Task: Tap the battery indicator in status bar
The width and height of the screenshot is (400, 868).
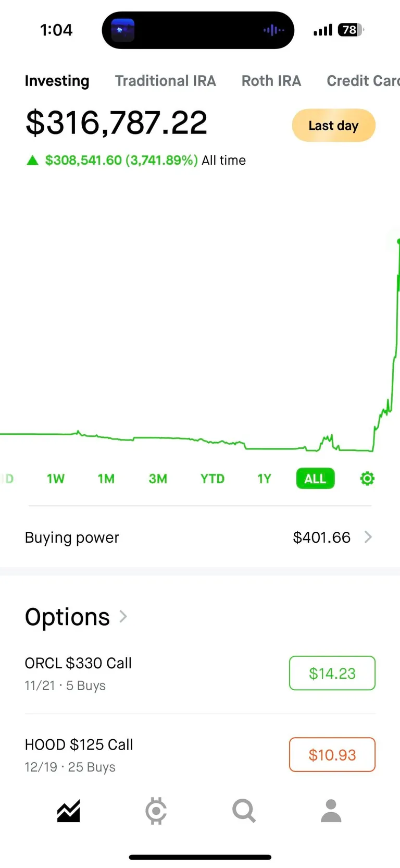Action: click(351, 30)
